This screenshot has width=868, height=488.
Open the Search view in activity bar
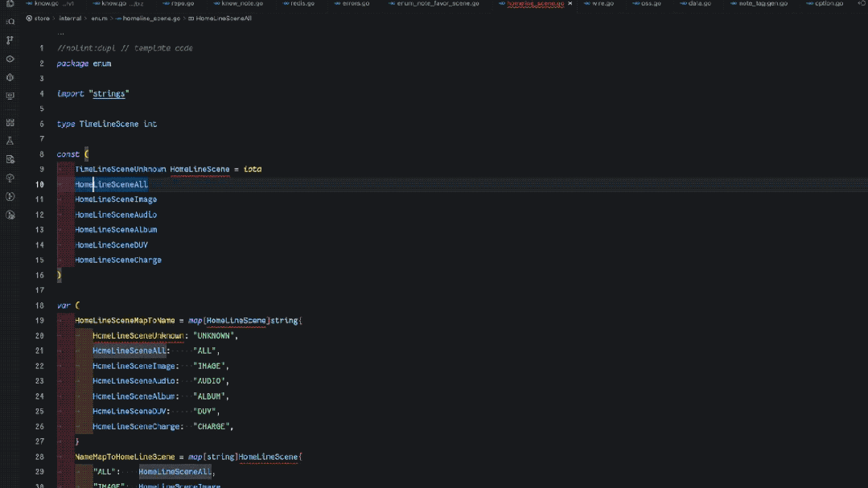10,23
